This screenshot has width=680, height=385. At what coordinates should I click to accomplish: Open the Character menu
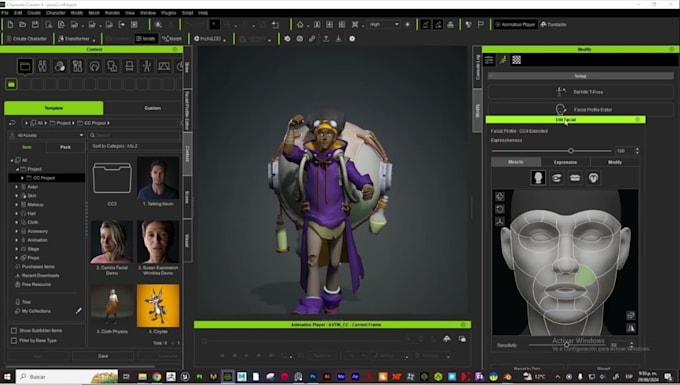pyautogui.click(x=56, y=13)
